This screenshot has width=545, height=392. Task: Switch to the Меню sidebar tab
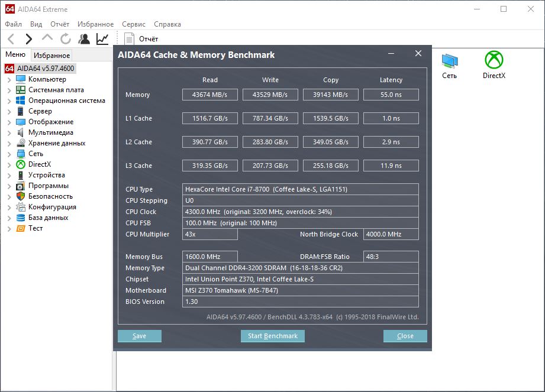[15, 54]
